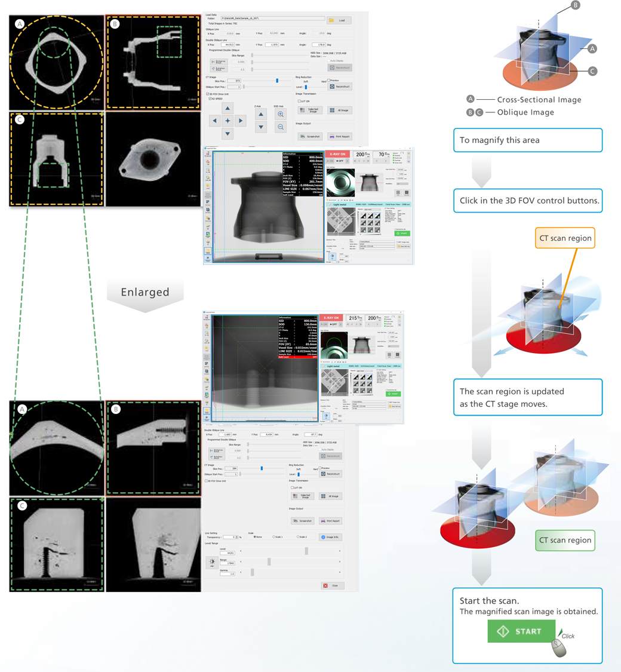The width and height of the screenshot is (621, 672).
Task: Click upper cross-sectional view A with yellow circle
Action: pyautogui.click(x=57, y=63)
